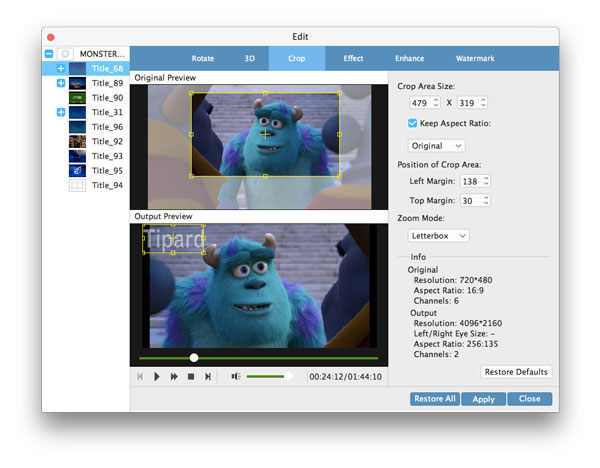
Task: Click the Title_95 thumbnail
Action: tap(77, 170)
